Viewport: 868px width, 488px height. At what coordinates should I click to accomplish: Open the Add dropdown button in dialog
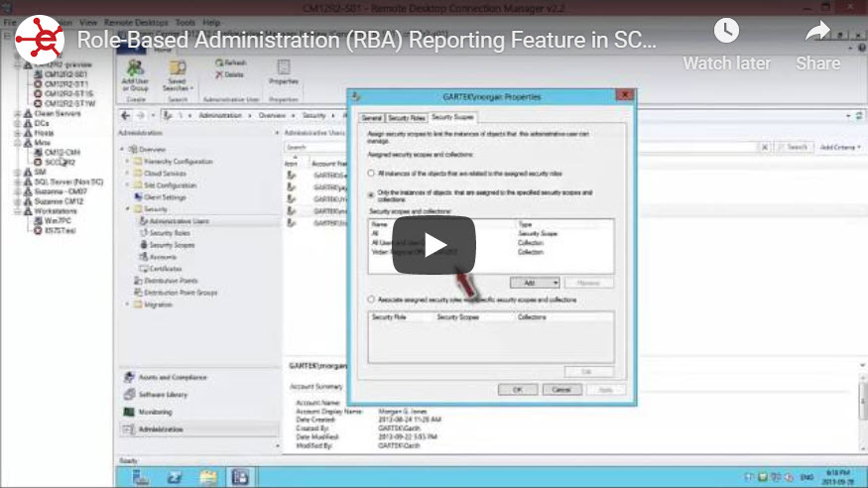click(535, 283)
